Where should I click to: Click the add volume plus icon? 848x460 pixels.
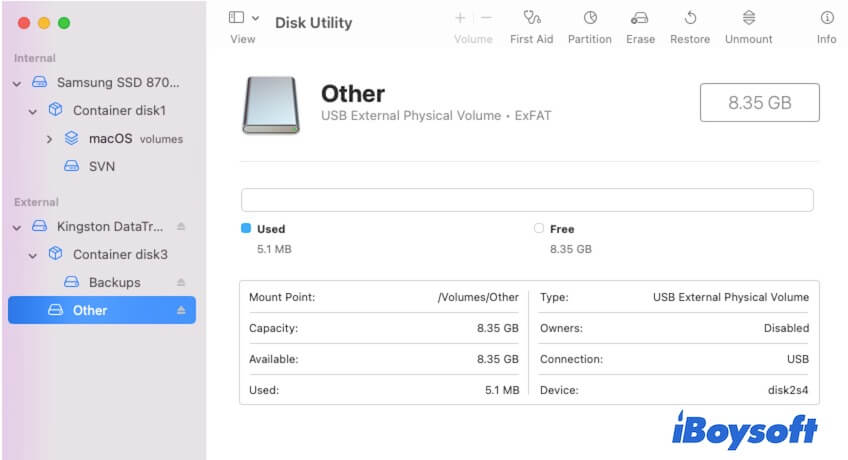pos(460,18)
